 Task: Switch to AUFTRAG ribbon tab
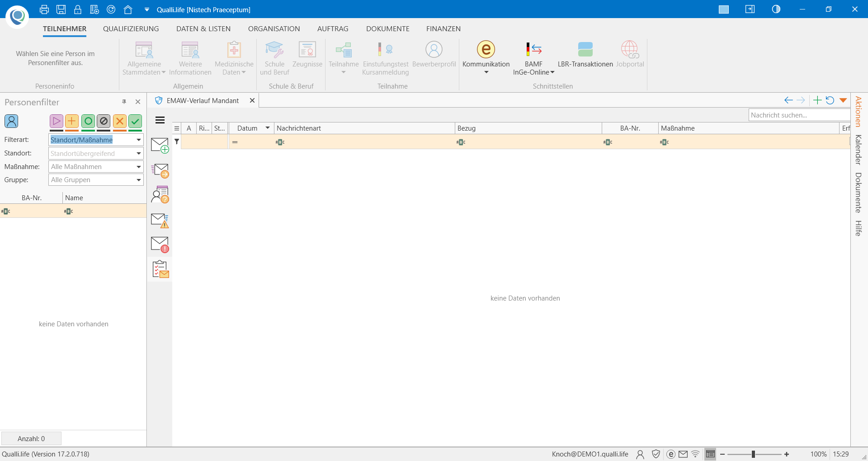[x=333, y=28]
